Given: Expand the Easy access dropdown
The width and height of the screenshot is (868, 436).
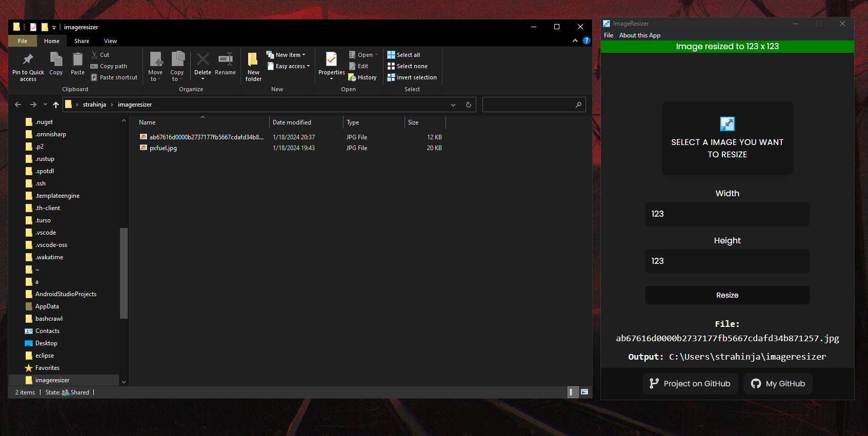Looking at the screenshot, I should pos(289,66).
